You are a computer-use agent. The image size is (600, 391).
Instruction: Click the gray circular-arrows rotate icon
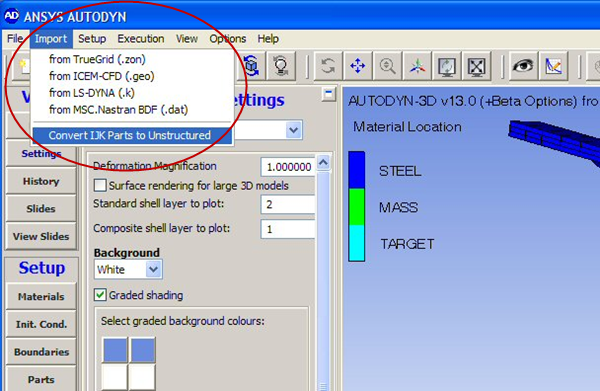328,66
